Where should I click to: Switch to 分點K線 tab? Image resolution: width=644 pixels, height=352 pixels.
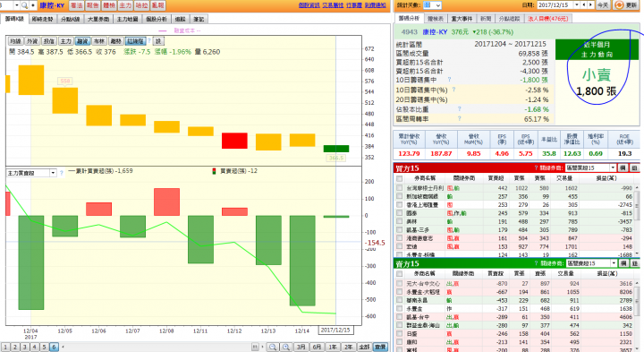coord(71,19)
